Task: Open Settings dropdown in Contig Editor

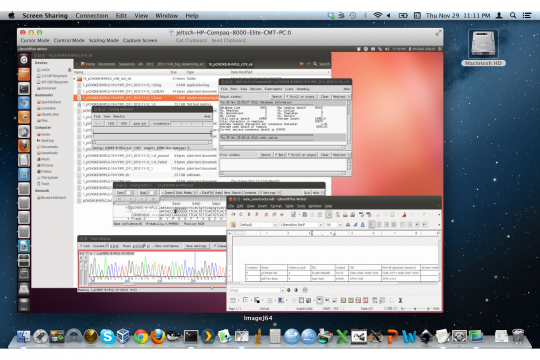Action: click(271, 193)
